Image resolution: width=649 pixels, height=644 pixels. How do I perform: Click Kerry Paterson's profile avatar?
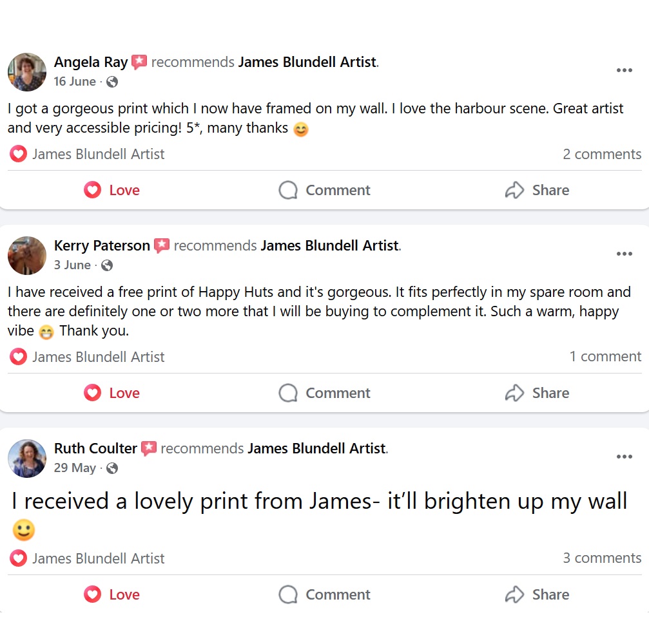coord(27,255)
